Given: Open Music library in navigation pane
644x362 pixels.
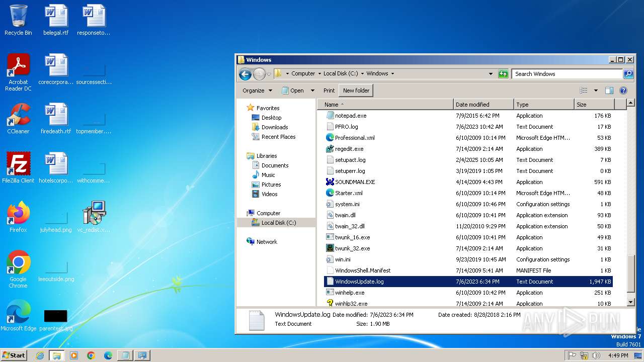Looking at the screenshot, I should [268, 175].
